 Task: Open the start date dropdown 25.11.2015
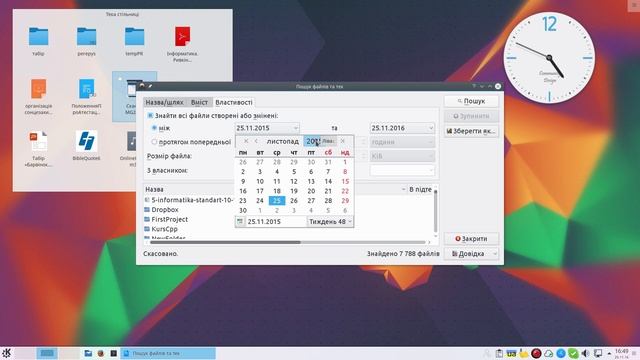[x=267, y=128]
